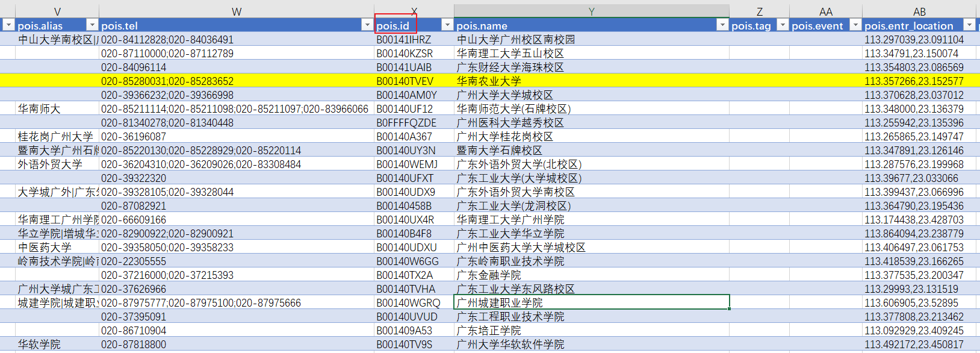
Task: Select highlighted cell 华南农业大学
Action: click(x=592, y=81)
